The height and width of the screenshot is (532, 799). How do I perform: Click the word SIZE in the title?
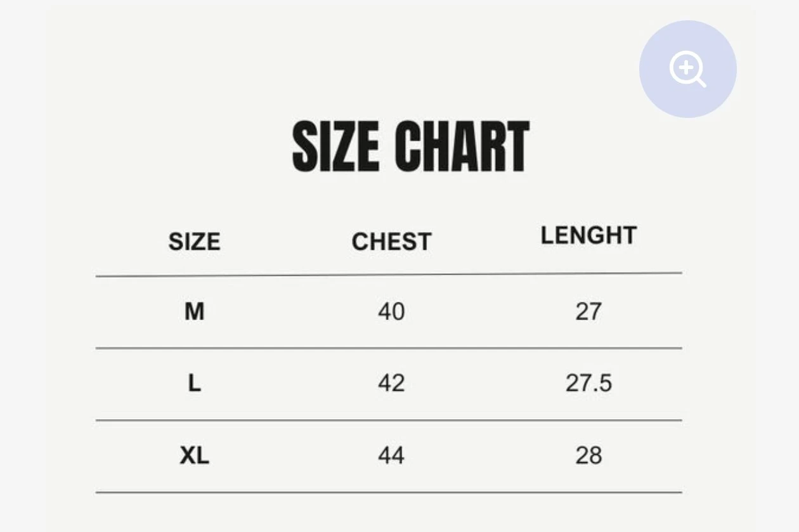[x=335, y=146]
